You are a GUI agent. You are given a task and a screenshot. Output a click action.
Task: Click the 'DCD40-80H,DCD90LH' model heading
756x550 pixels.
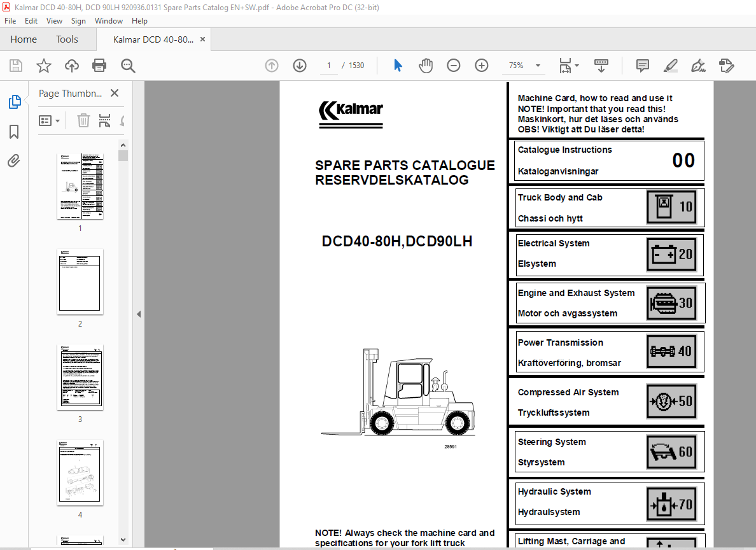[x=397, y=241]
